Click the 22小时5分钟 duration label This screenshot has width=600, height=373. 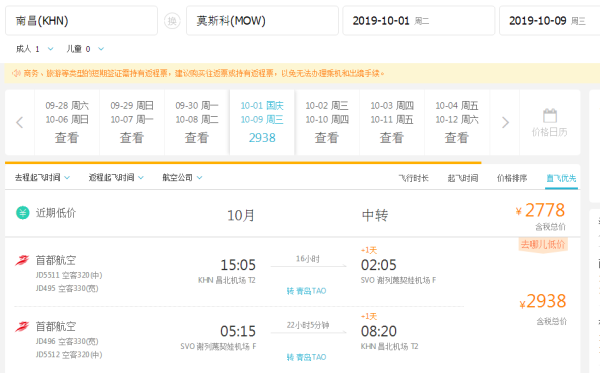coord(308,325)
